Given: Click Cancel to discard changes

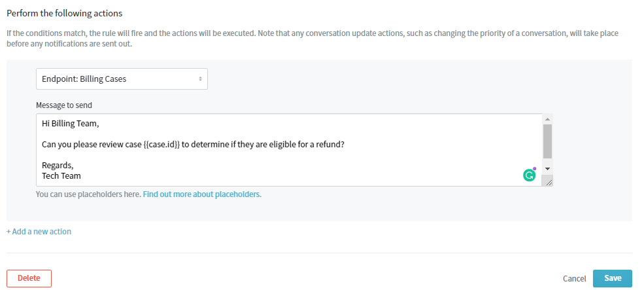Looking at the screenshot, I should point(574,278).
